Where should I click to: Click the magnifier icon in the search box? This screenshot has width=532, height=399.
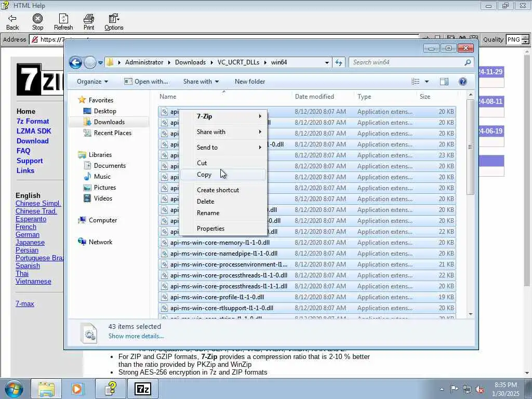[x=468, y=62]
